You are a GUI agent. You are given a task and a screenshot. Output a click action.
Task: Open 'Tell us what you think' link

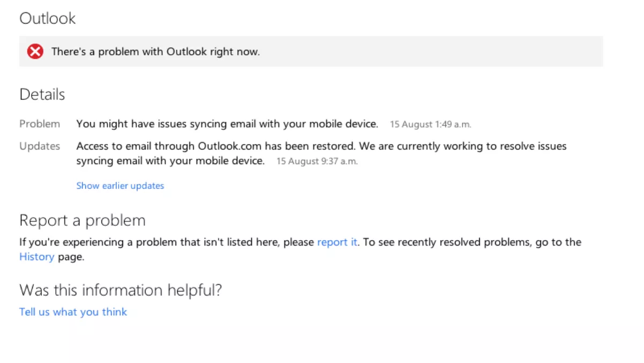point(73,312)
